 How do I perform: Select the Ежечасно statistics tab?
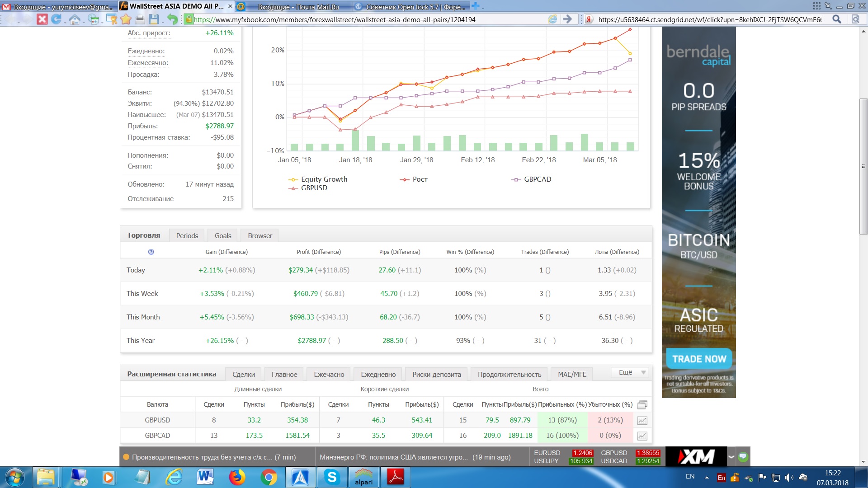click(329, 374)
